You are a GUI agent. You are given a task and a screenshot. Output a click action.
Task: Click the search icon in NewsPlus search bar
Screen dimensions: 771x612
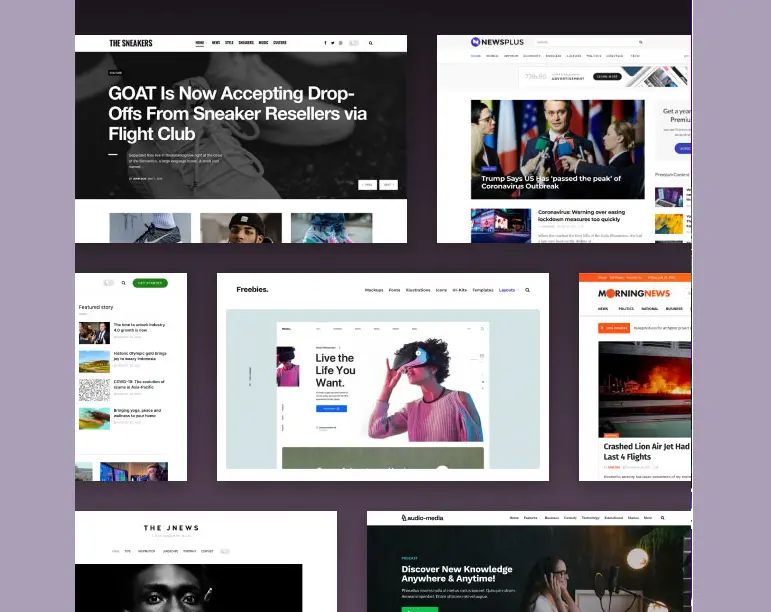click(641, 43)
